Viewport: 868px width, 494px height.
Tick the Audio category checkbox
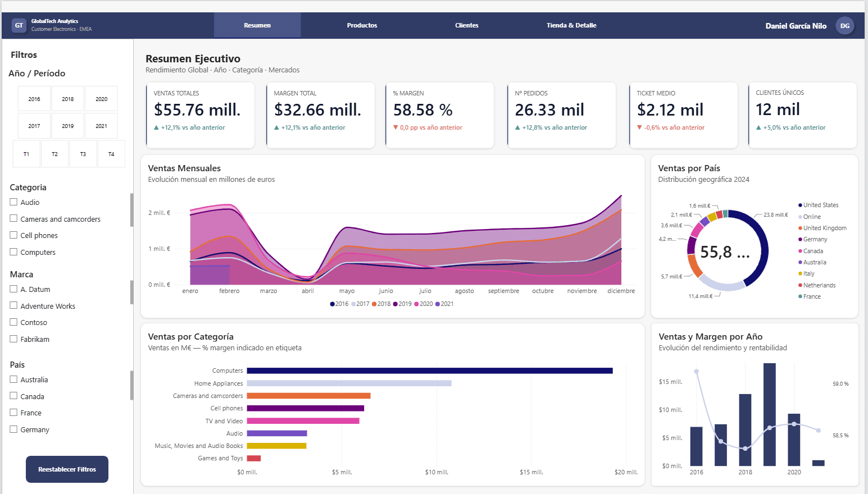click(13, 202)
